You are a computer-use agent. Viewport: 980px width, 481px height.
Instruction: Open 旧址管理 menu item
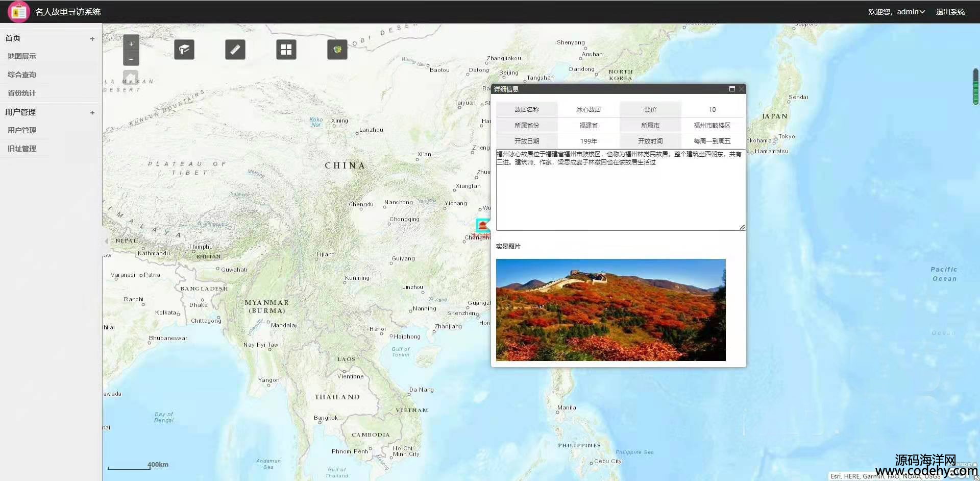pos(22,149)
